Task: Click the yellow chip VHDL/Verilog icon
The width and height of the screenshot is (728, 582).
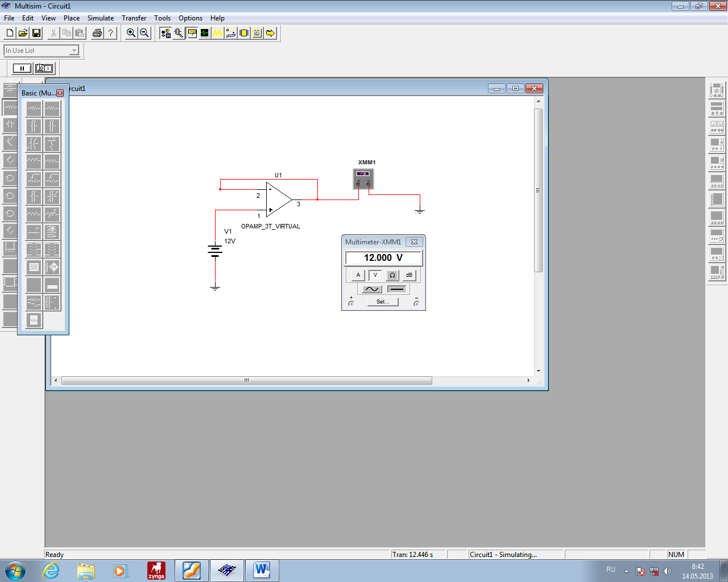Action: click(244, 33)
